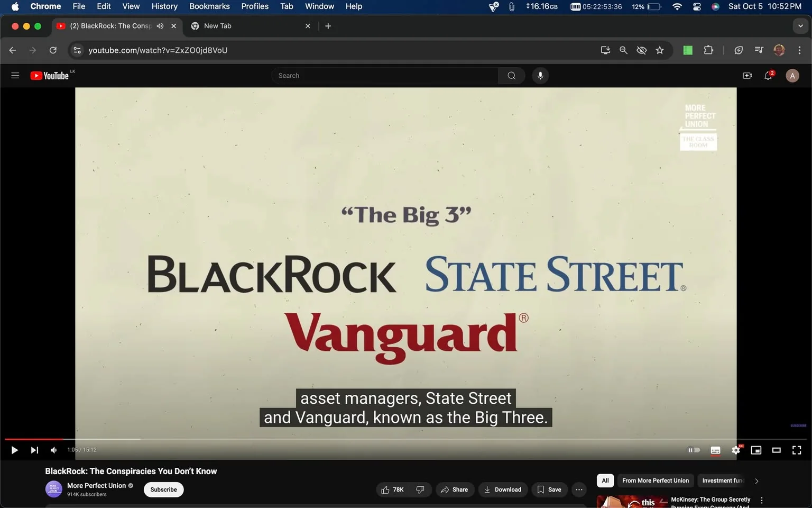
Task: Save the video to a playlist
Action: click(x=549, y=489)
